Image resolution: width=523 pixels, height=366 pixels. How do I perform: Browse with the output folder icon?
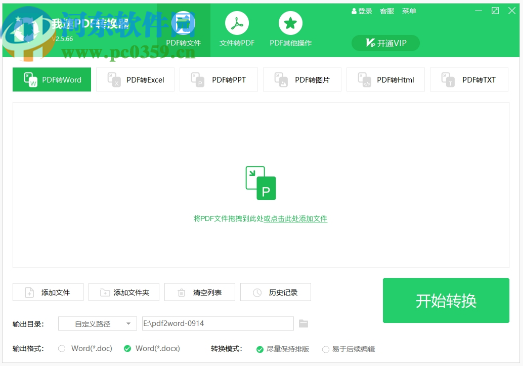click(x=304, y=323)
